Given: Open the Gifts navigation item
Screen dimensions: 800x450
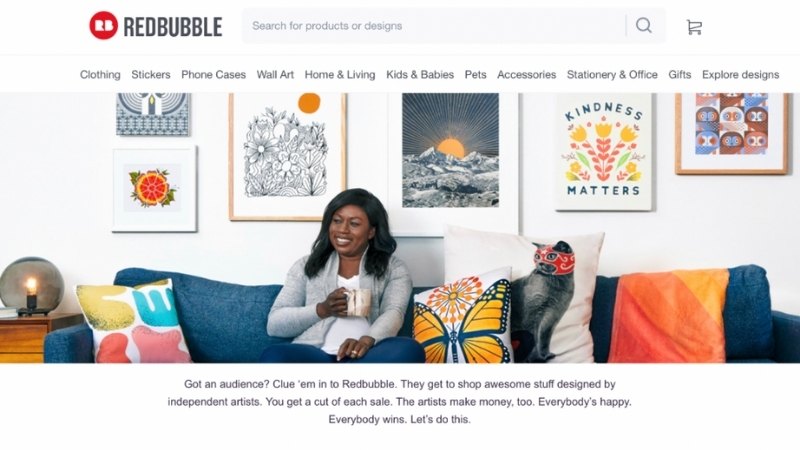Looking at the screenshot, I should (680, 74).
